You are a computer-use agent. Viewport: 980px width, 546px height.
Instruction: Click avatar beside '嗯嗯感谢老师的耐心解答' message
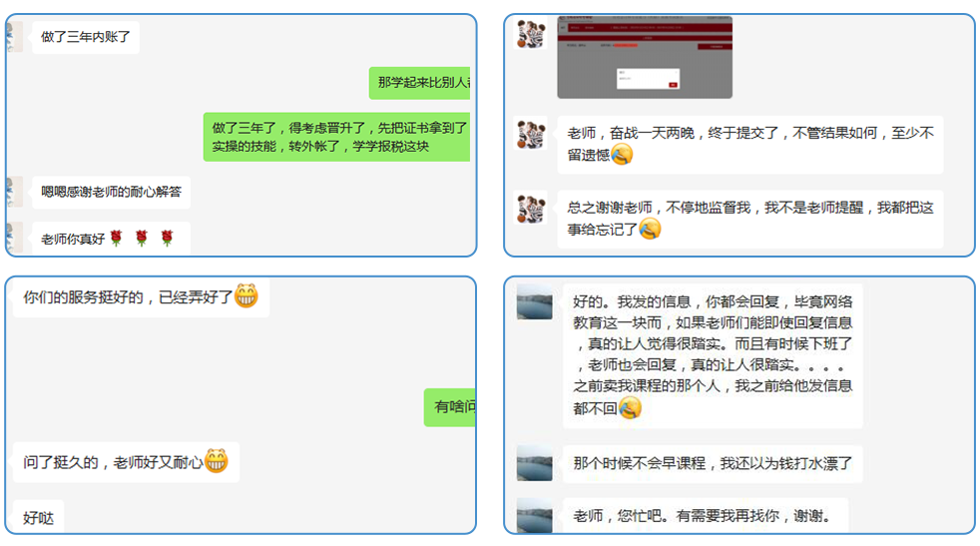14,192
